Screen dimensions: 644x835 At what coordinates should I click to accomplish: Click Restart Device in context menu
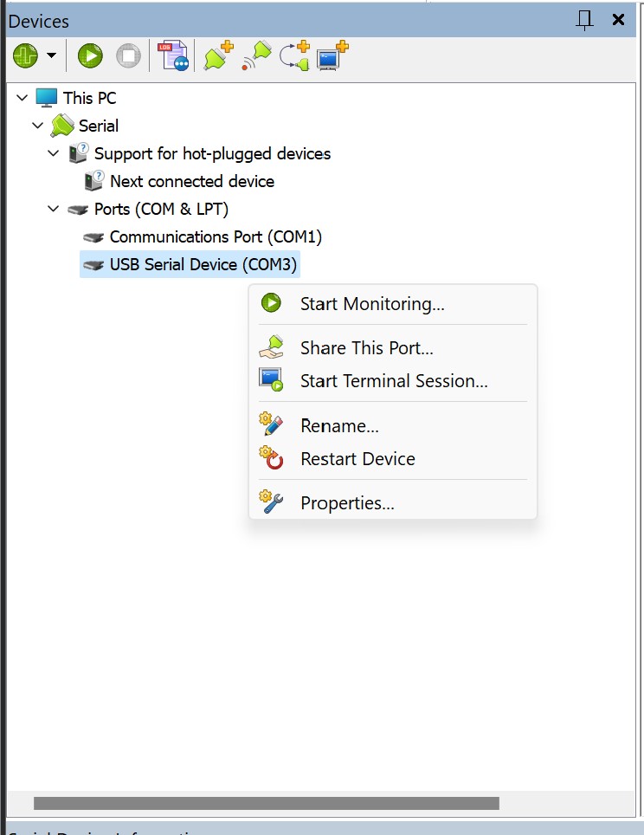pos(357,459)
